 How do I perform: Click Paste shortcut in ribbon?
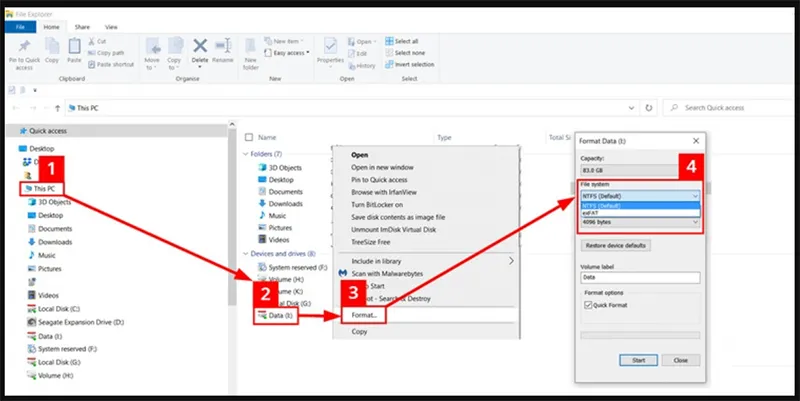[111, 64]
